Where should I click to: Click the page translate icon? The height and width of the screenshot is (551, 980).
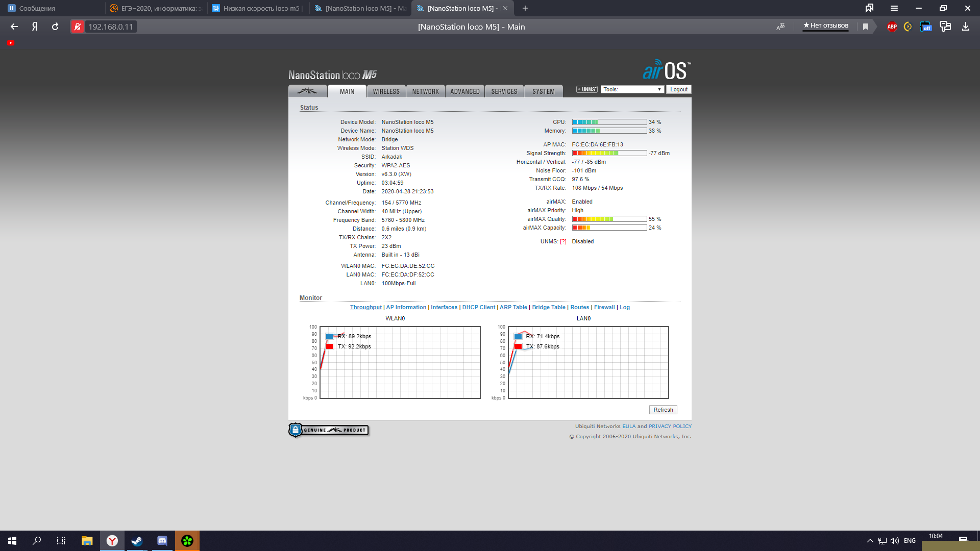pos(780,27)
